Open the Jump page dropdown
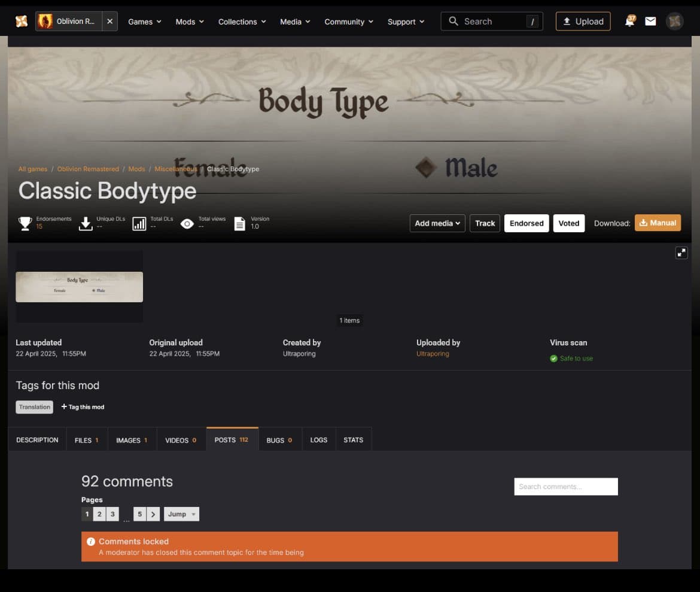700x592 pixels. [x=181, y=514]
